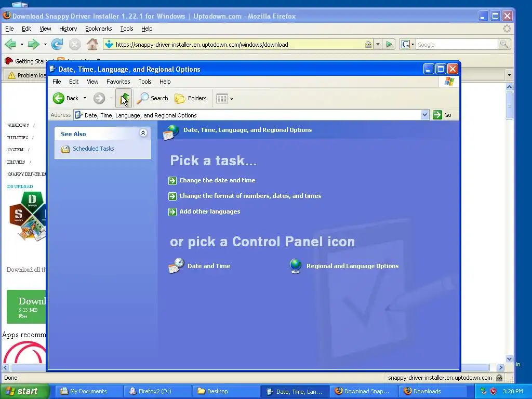532x399 pixels.
Task: Click red security shield tray icon
Action: (494, 391)
